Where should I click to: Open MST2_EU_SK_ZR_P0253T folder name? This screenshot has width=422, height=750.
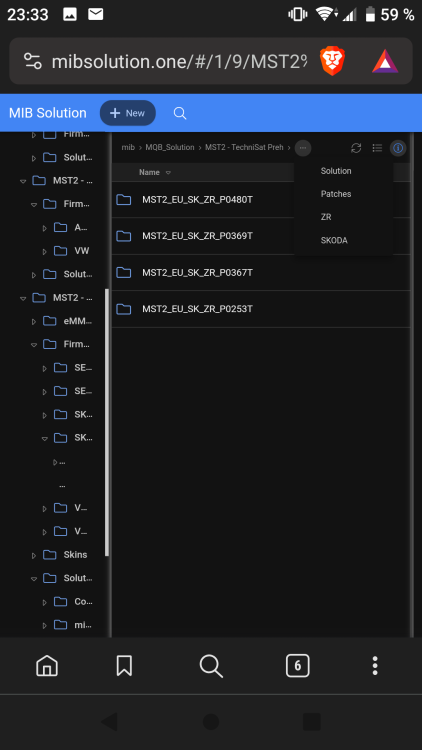(x=197, y=309)
